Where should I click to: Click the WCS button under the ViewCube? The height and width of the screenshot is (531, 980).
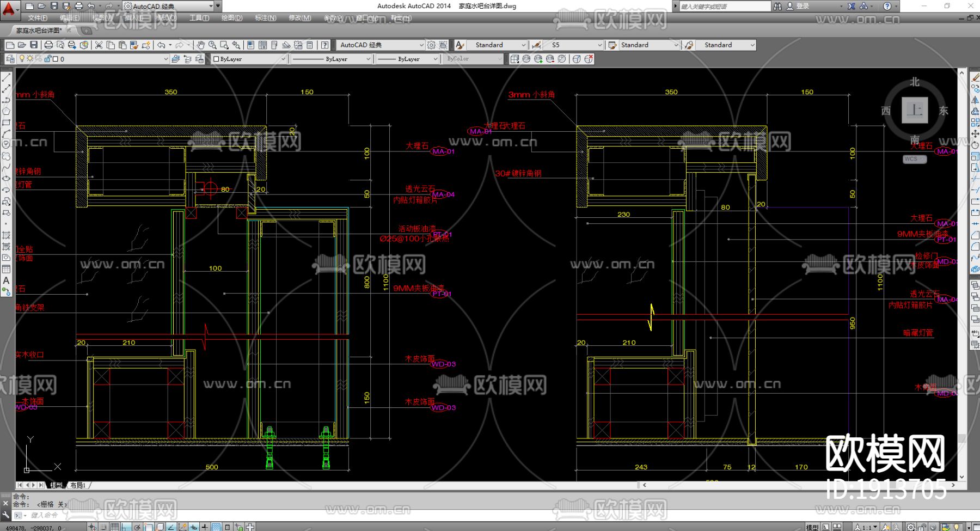[x=914, y=159]
